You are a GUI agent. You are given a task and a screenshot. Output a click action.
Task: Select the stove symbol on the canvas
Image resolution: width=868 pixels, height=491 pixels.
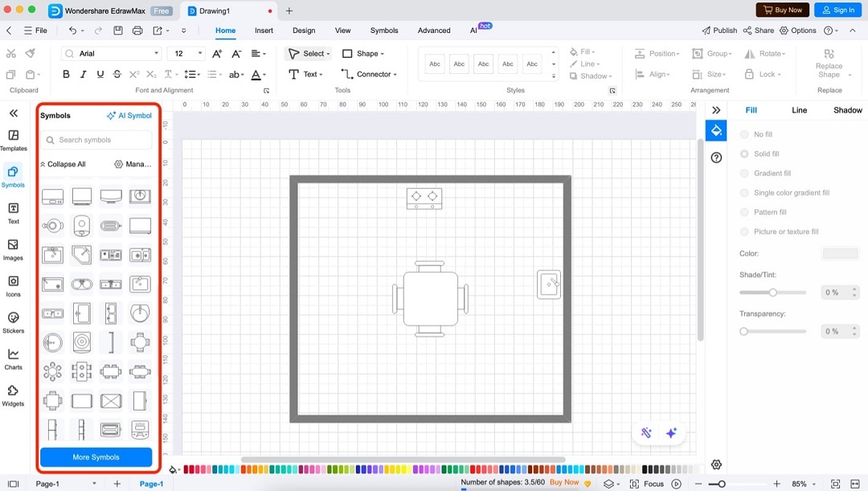point(424,198)
